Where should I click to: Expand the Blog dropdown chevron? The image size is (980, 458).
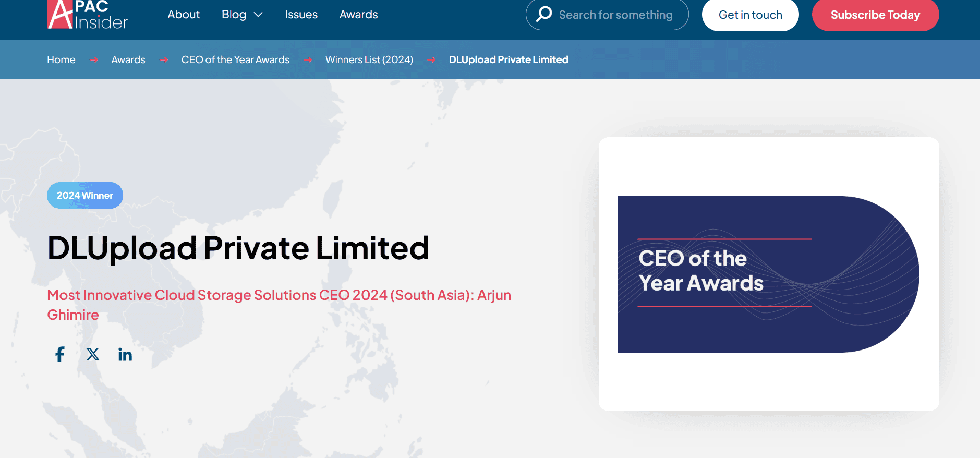(x=258, y=15)
